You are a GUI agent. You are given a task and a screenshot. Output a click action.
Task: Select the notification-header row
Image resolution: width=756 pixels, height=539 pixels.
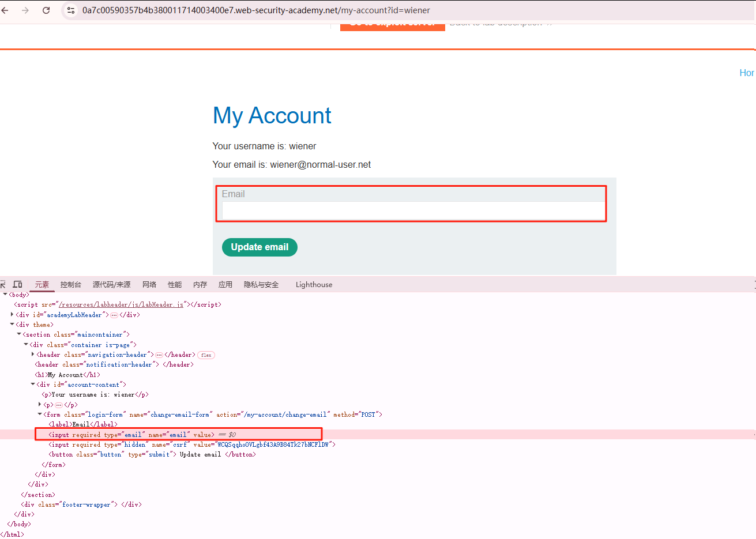[378, 364]
